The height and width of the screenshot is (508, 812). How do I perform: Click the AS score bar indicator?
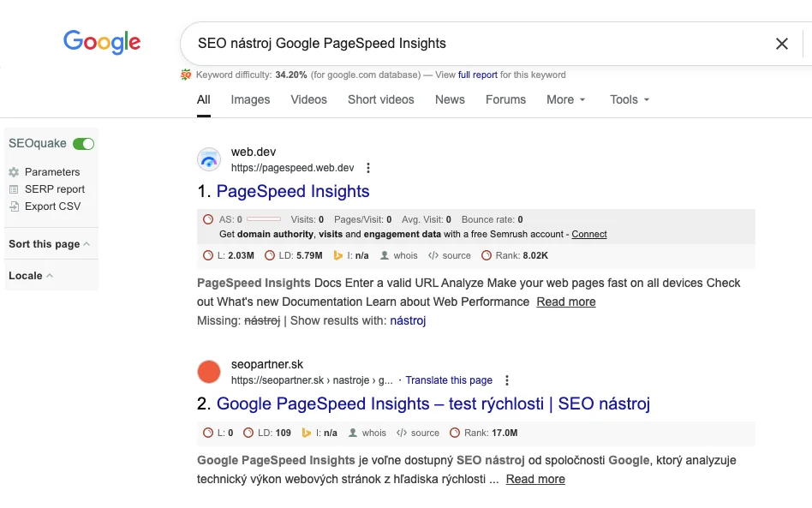coord(263,219)
